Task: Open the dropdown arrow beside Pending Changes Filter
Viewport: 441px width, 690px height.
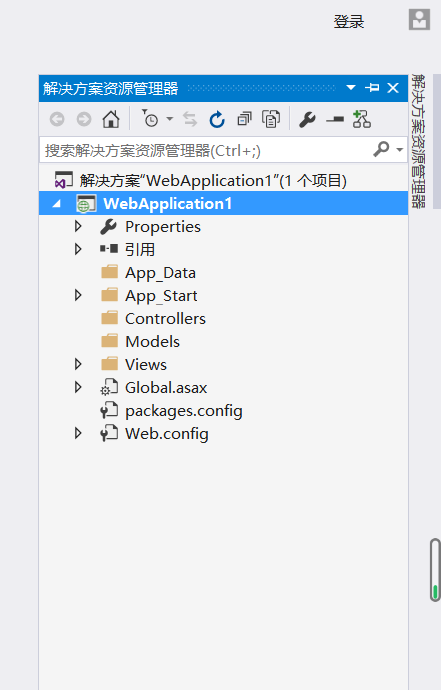Action: (x=169, y=119)
